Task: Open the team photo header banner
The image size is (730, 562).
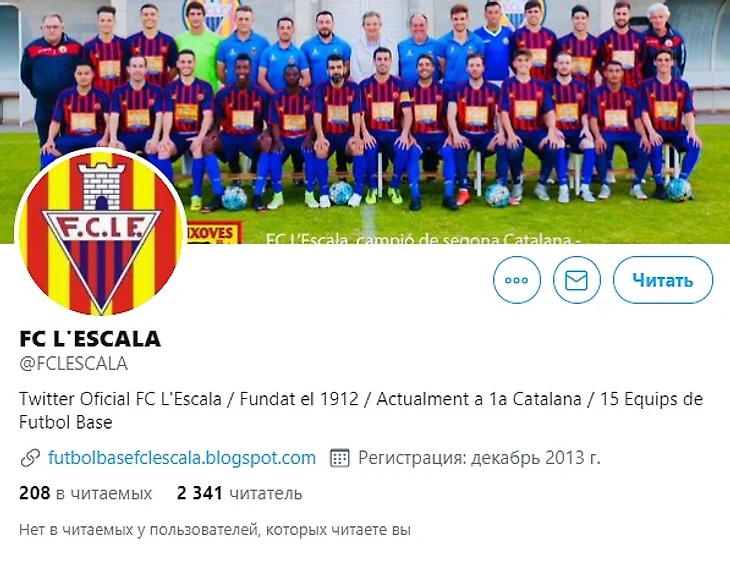Action: [x=365, y=122]
